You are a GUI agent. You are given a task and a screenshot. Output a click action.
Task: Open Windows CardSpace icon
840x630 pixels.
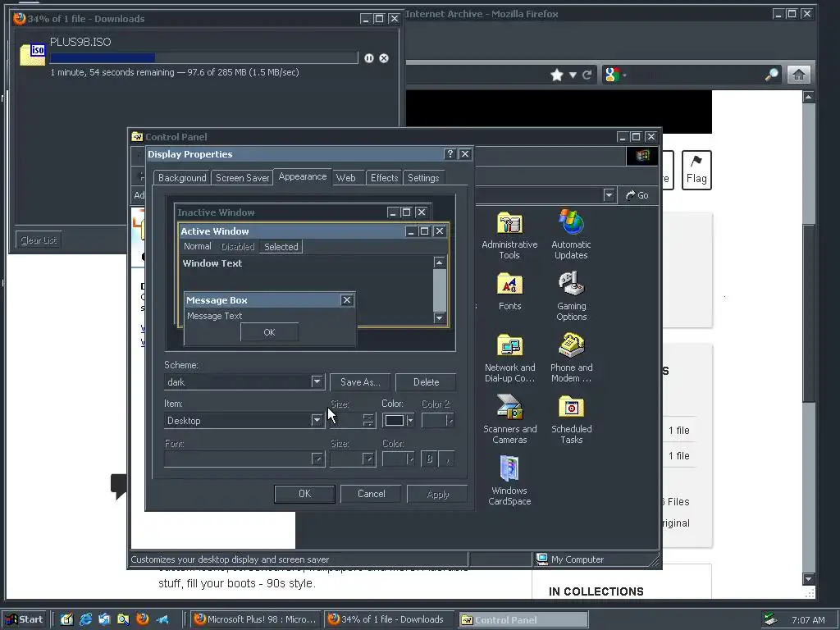[x=509, y=481]
